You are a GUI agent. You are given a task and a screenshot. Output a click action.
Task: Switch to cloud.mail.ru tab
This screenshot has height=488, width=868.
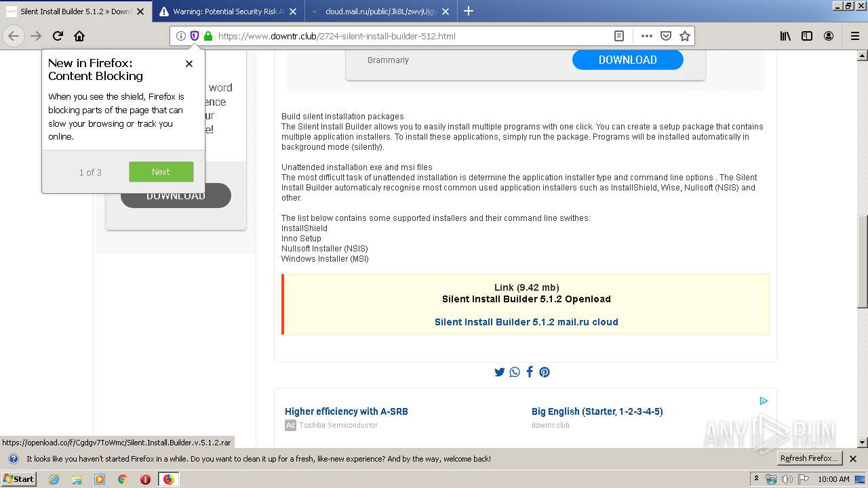[380, 12]
